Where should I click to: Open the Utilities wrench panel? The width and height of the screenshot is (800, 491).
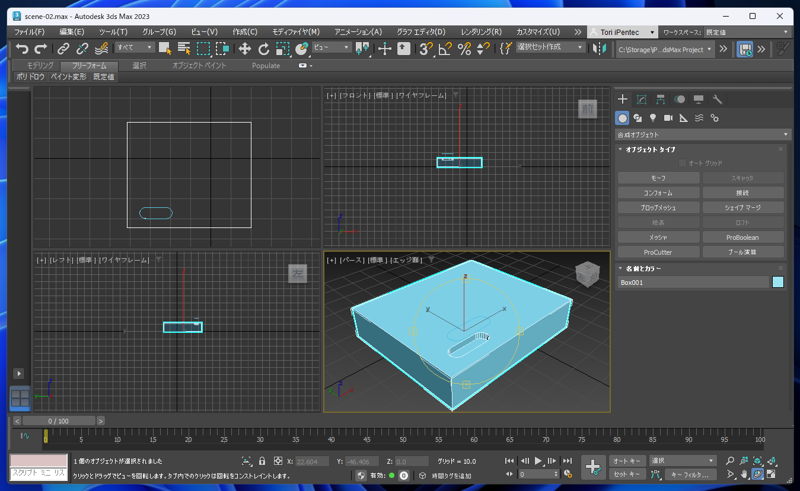click(x=717, y=99)
